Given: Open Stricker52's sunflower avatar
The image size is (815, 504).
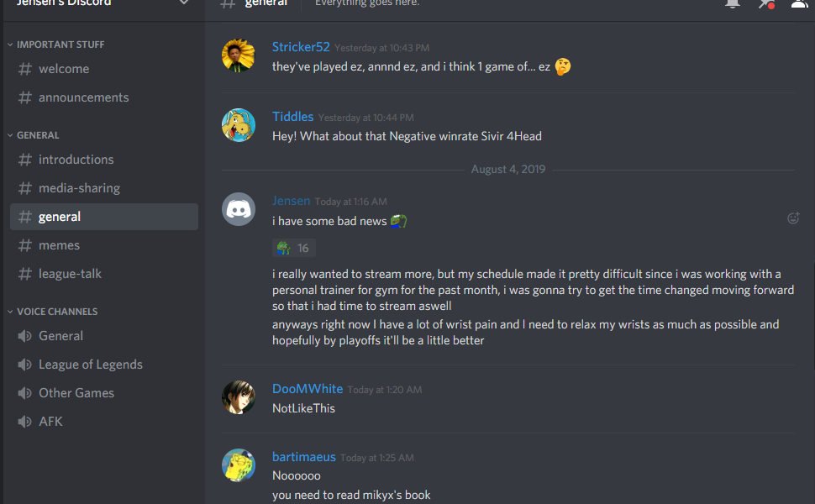Looking at the screenshot, I should tap(239, 55).
